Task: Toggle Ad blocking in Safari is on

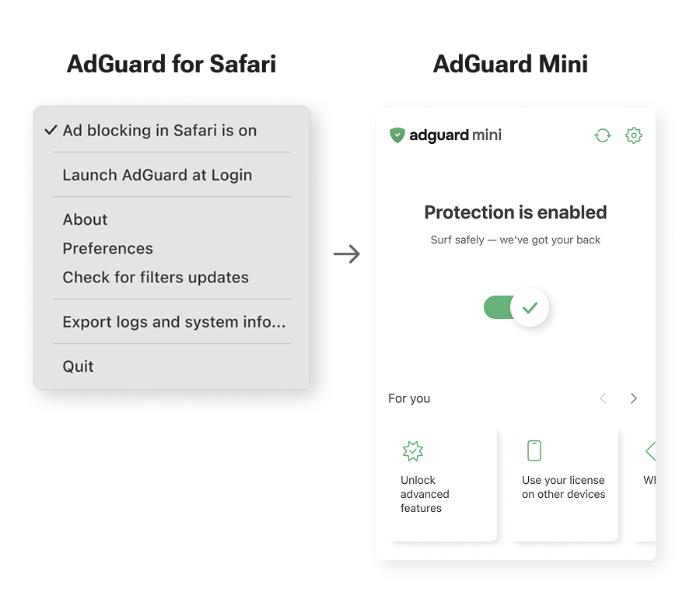Action: coord(159,131)
